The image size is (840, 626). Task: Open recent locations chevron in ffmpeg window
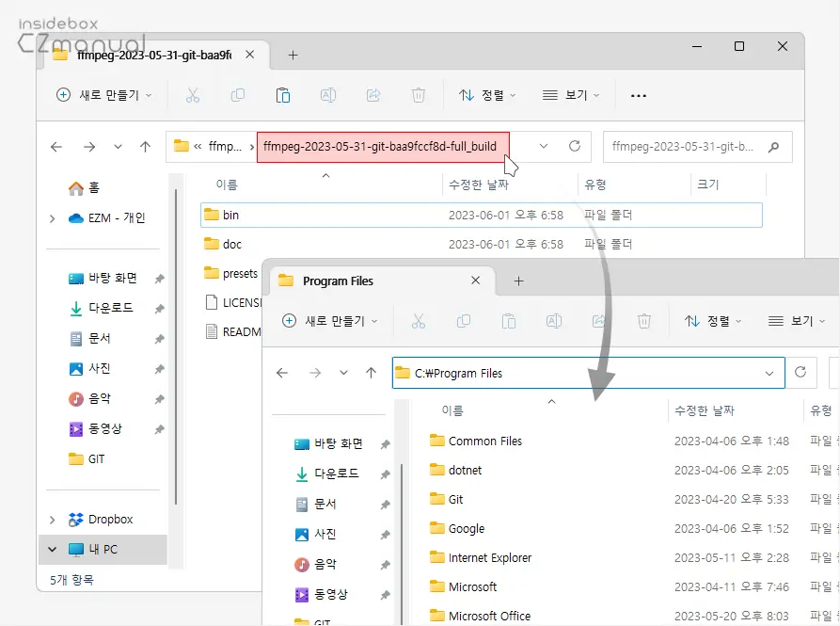118,147
